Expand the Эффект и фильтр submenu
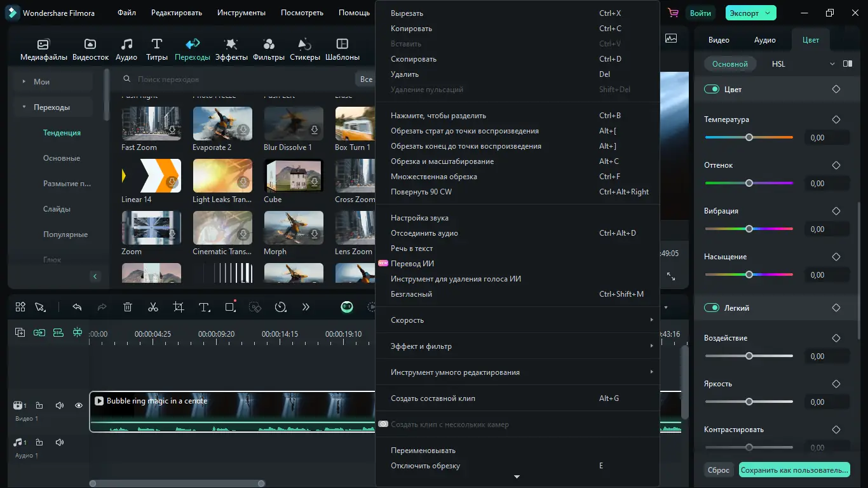This screenshot has height=488, width=868. click(x=518, y=346)
